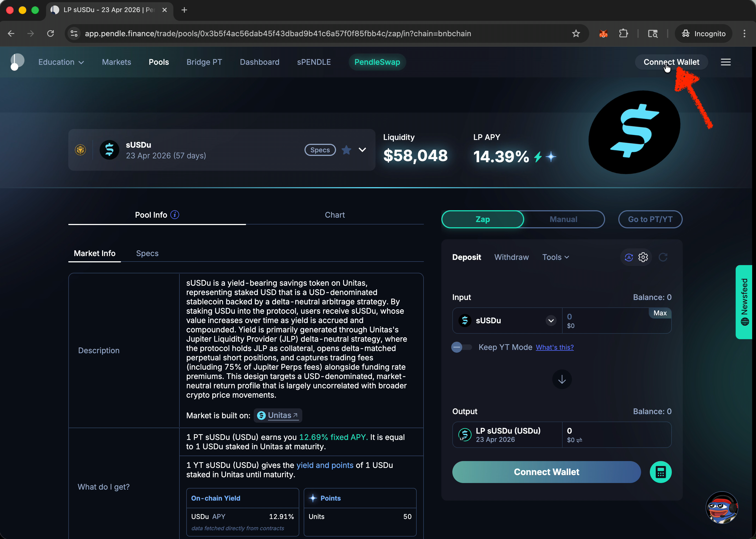Toggle Keep YT Mode switch
The image size is (756, 539).
[x=461, y=347]
